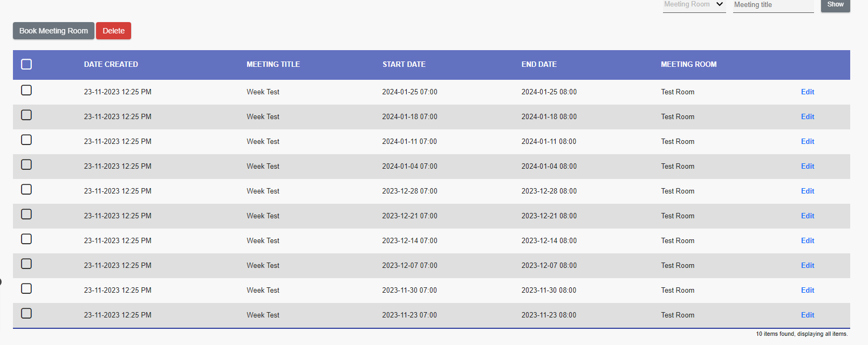Check the row starting 2024-01-25 07:00
868x345 pixels.
[26, 90]
